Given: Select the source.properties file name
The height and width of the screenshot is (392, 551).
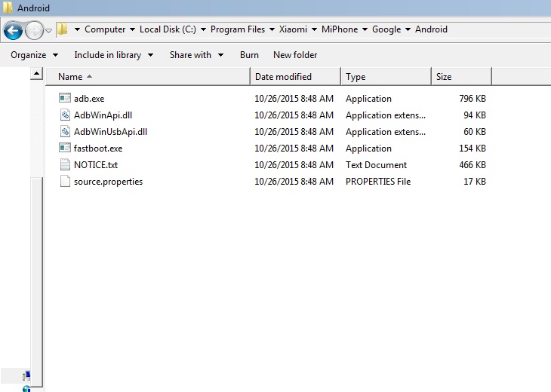Looking at the screenshot, I should pyautogui.click(x=108, y=182).
